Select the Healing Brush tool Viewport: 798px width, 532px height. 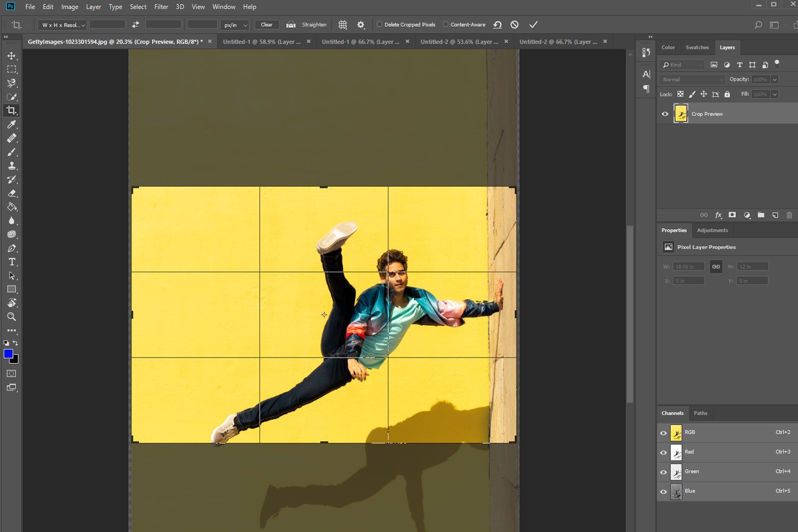tap(11, 138)
